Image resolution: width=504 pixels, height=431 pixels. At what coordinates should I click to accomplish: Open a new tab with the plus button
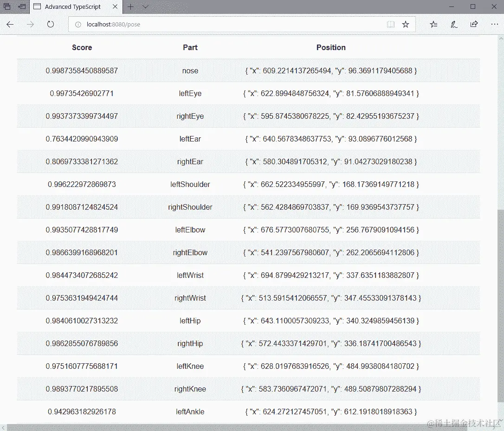tap(130, 6)
